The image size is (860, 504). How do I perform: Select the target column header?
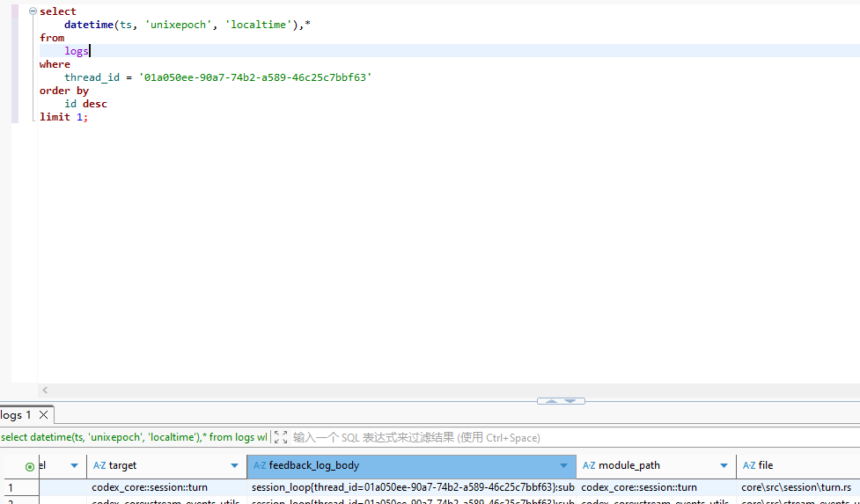tap(166, 465)
